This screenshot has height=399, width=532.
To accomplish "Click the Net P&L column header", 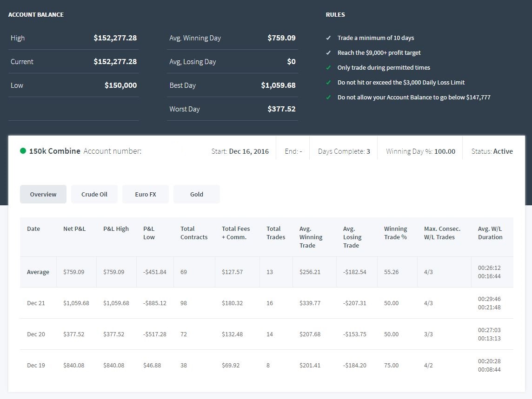I will pyautogui.click(x=74, y=229).
